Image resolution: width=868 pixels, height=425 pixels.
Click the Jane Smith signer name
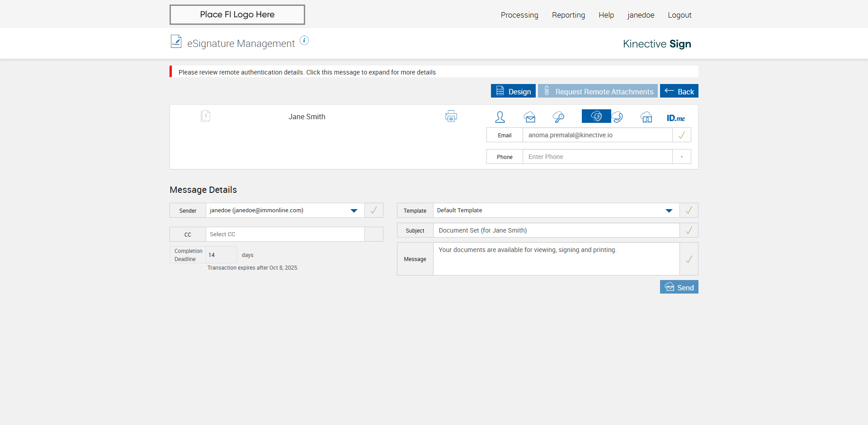click(x=307, y=117)
